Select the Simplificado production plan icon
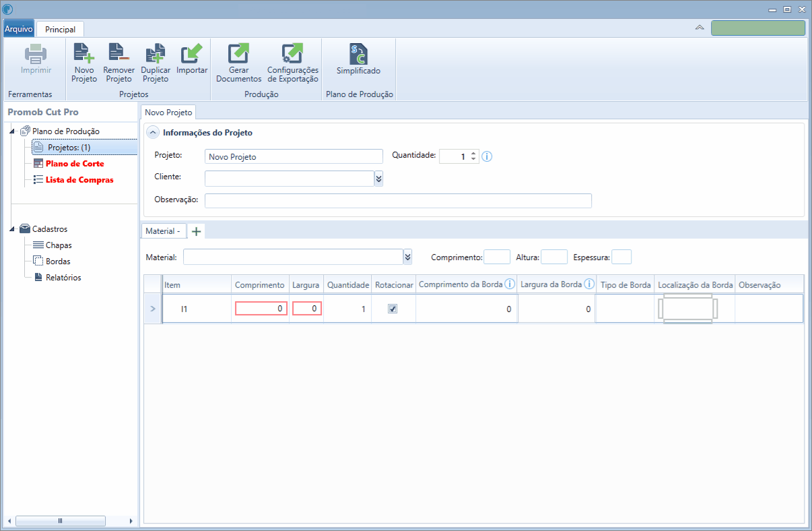The width and height of the screenshot is (812, 531). [358, 54]
